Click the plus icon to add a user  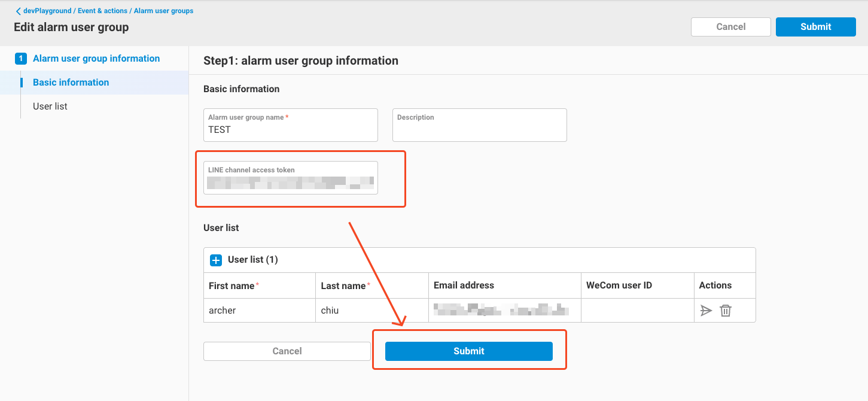tap(215, 259)
